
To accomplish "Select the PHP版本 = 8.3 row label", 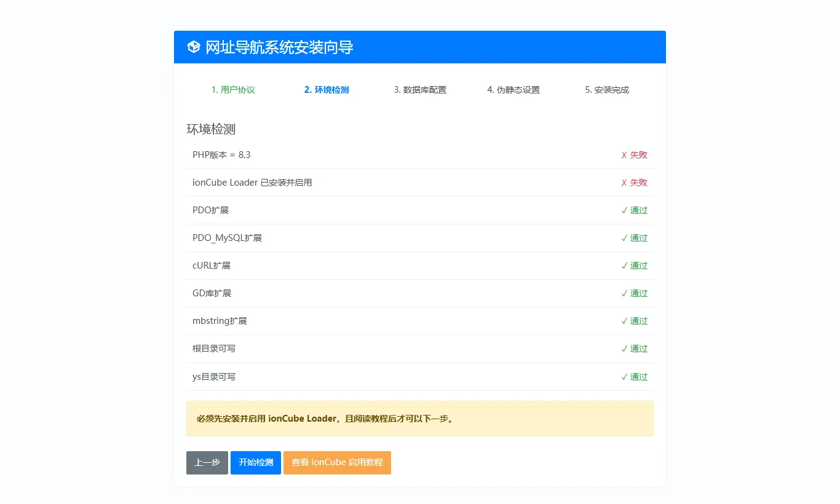I will coord(221,155).
